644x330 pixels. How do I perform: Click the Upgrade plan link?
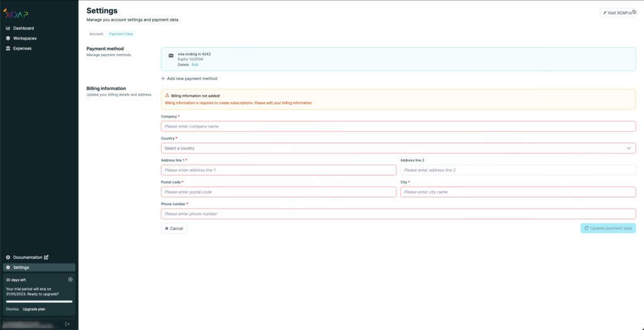point(34,309)
